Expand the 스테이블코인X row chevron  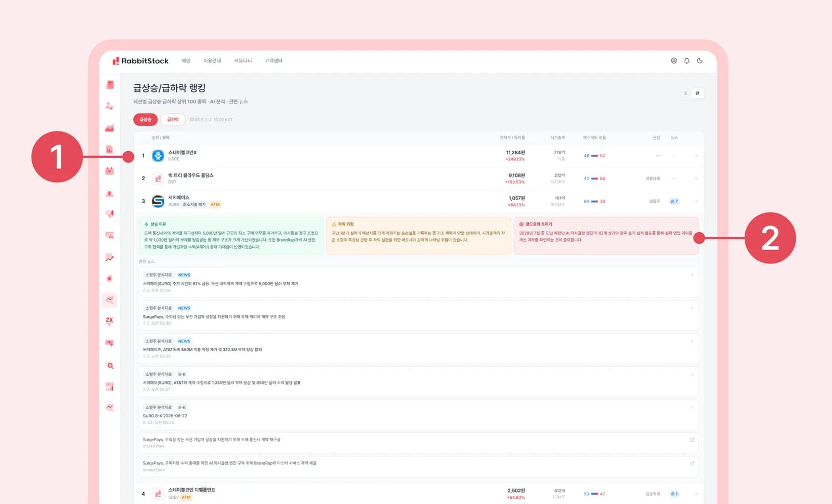696,155
